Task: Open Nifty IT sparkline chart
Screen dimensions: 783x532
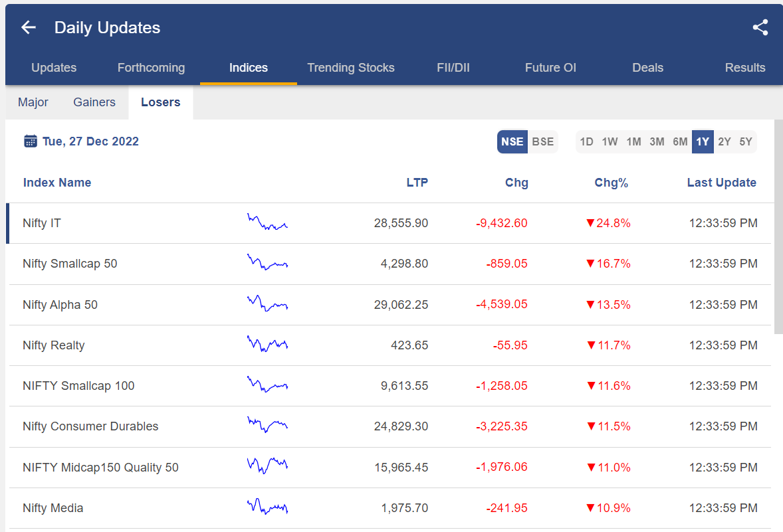Action: coord(267,222)
